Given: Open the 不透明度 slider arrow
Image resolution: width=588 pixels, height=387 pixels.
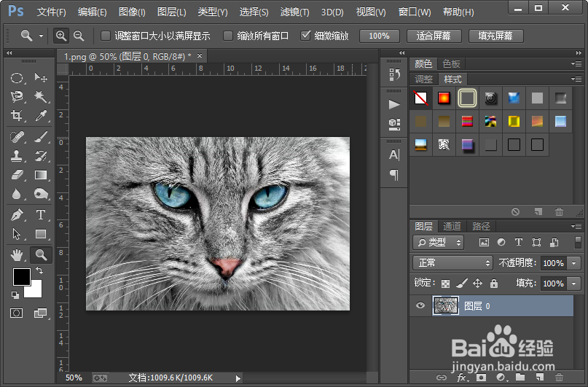Looking at the screenshot, I should tap(574, 263).
